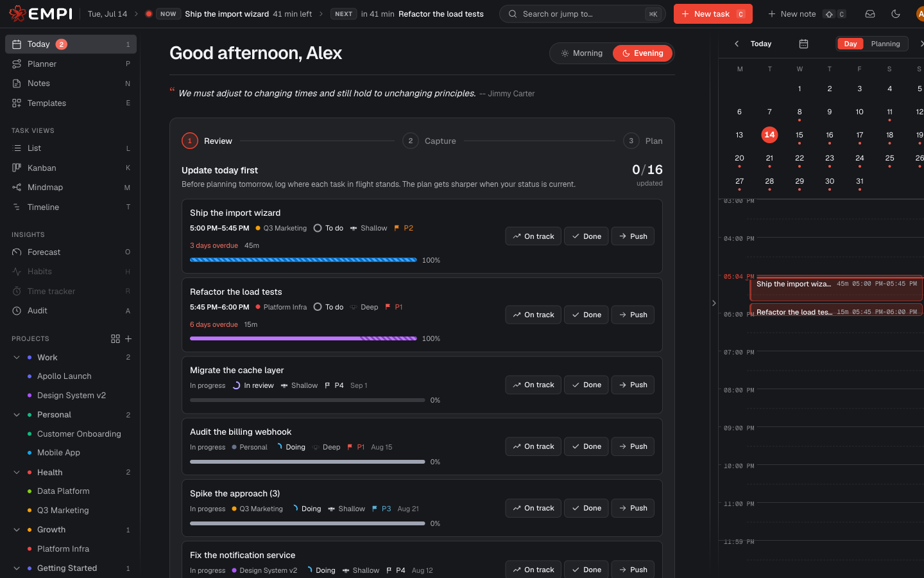The width and height of the screenshot is (924, 578).
Task: Collapse the Health project group
Action: pos(17,473)
